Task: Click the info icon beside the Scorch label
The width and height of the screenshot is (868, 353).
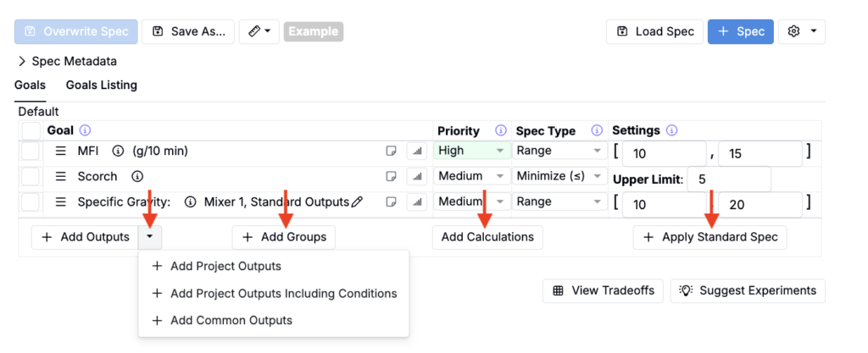Action: (136, 176)
